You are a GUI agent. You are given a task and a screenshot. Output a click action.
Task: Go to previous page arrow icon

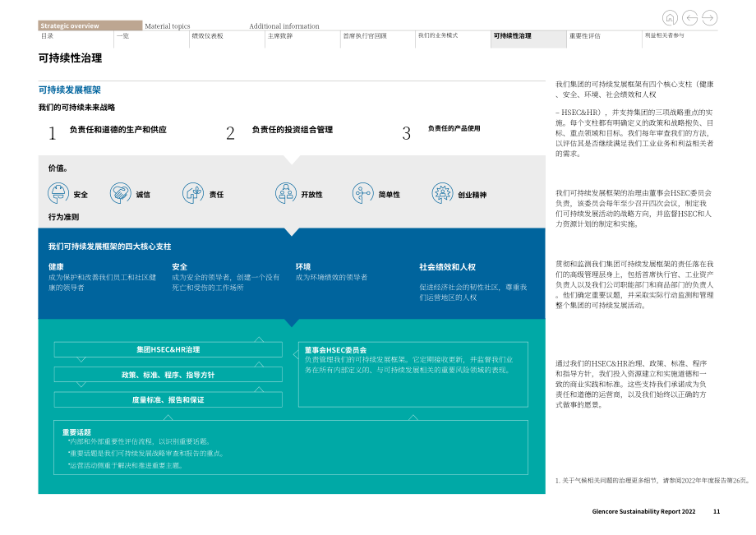point(690,18)
